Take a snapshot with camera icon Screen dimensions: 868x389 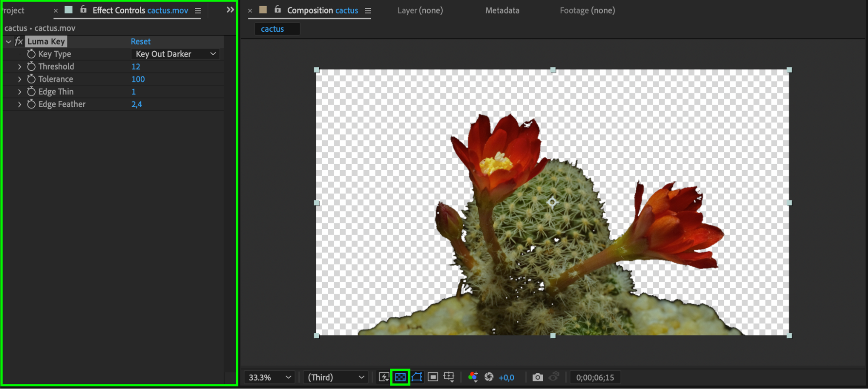(538, 377)
